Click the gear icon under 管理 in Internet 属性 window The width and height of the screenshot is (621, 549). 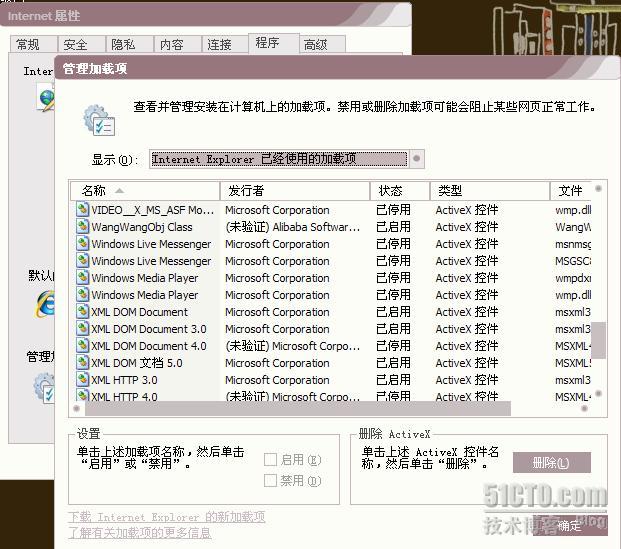coord(44,387)
